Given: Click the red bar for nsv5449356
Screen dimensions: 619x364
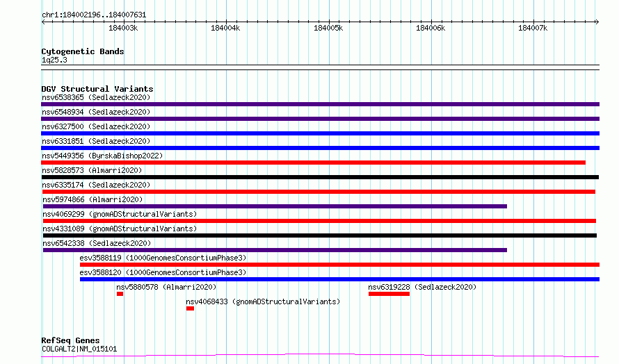Looking at the screenshot, I should (313, 163).
